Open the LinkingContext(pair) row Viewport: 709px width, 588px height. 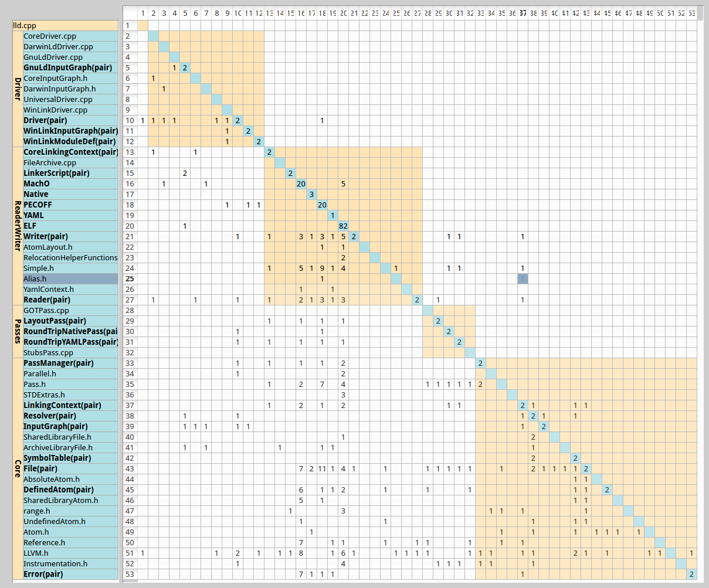coord(70,406)
